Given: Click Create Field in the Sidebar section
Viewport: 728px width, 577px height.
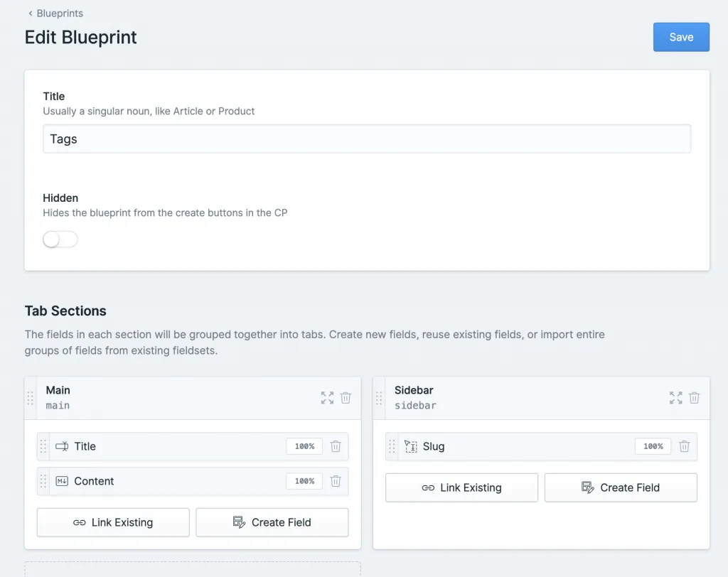Looking at the screenshot, I should coord(621,488).
